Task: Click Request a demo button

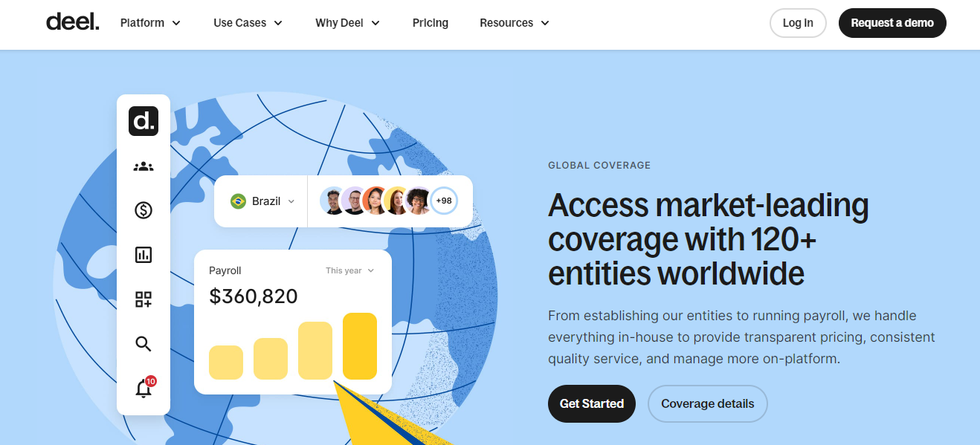Action: [892, 23]
